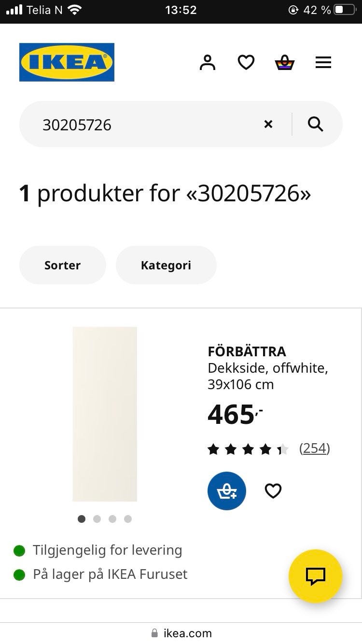Open the shopping basket icon in the header
362x644 pixels.
coord(285,62)
